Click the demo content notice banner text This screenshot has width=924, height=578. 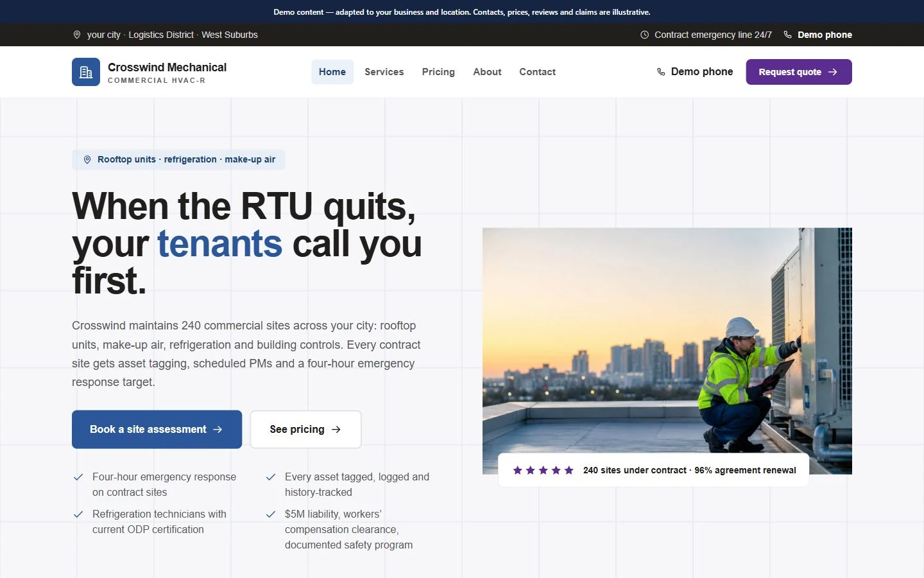[462, 12]
